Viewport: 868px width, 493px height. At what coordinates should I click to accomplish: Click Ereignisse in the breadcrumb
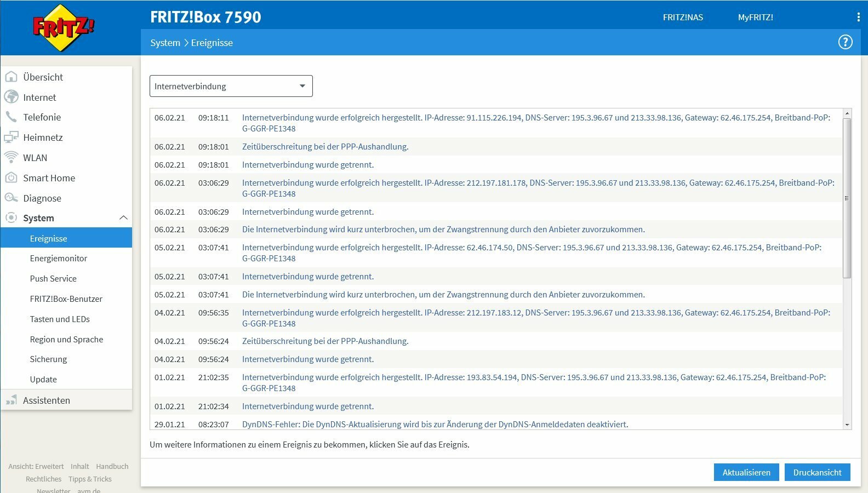[x=212, y=43]
